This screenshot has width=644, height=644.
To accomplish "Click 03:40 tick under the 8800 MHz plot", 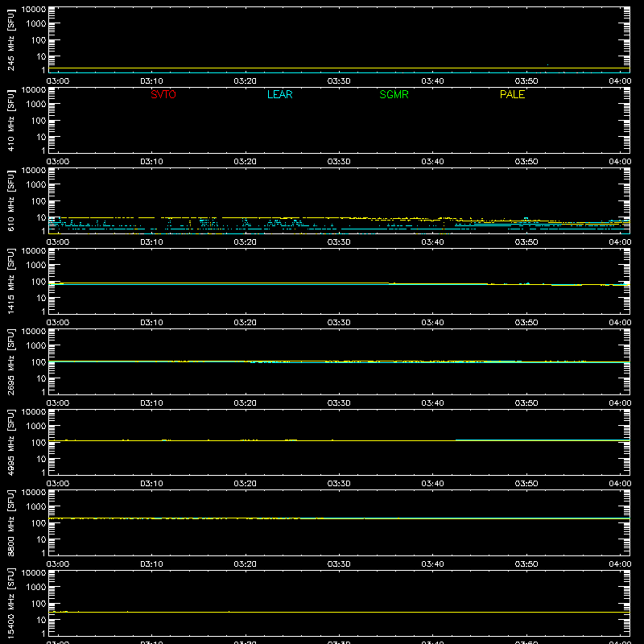I will (432, 564).
